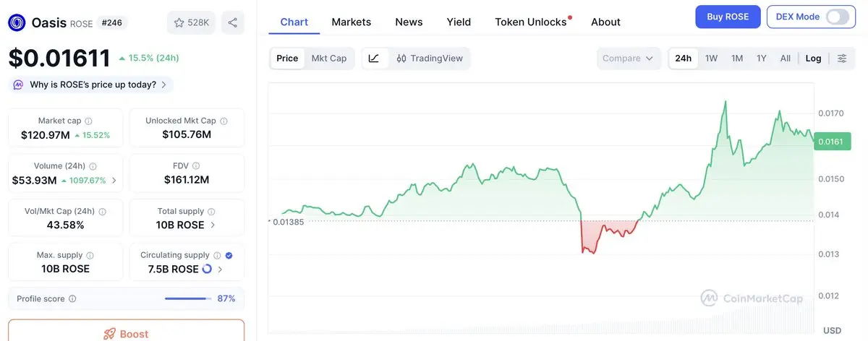Click the line chart type icon
Viewport: 868px width, 341px height.
coord(374,59)
